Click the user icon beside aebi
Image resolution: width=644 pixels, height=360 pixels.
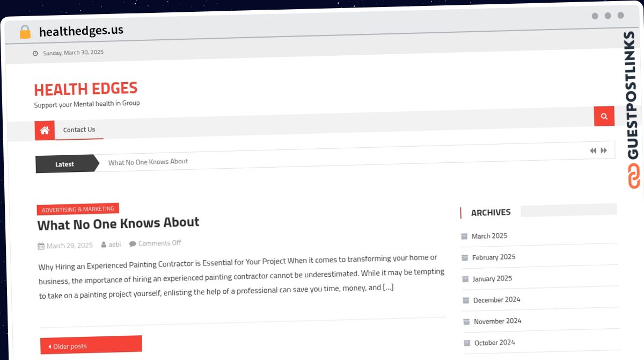point(104,244)
